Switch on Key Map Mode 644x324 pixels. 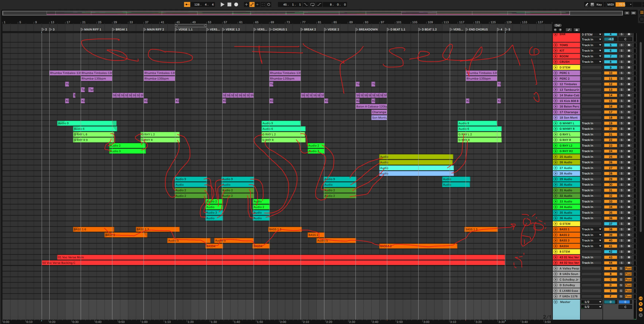599,5
